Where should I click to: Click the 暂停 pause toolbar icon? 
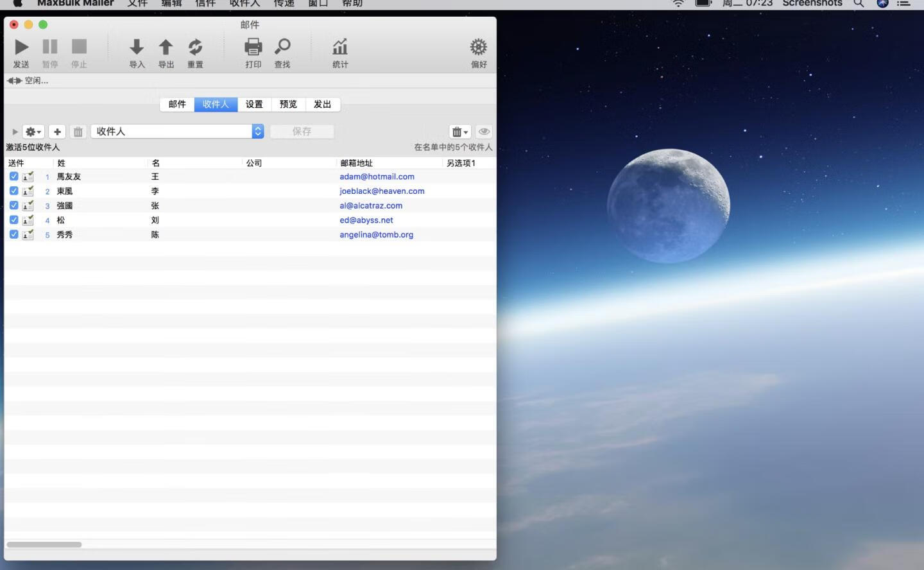click(50, 47)
